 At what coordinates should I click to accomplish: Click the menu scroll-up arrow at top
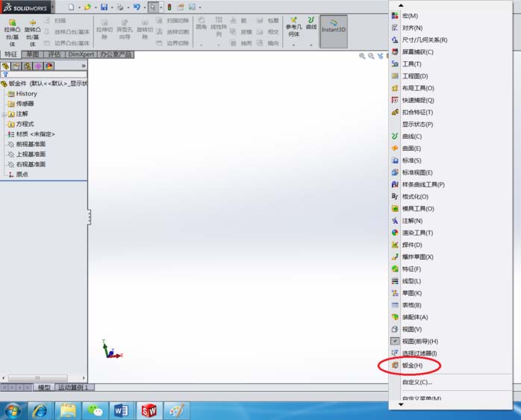[x=401, y=5]
